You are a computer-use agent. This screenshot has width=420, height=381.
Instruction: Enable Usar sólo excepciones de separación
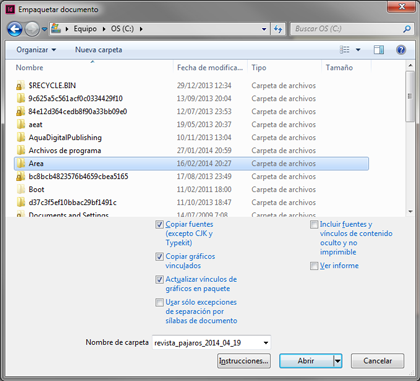[x=159, y=303]
